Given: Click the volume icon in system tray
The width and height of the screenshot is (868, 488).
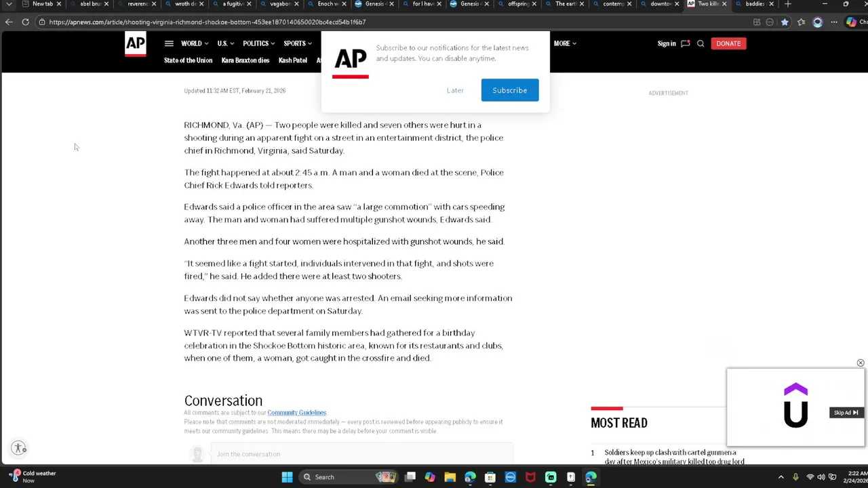Looking at the screenshot, I should coord(821,477).
